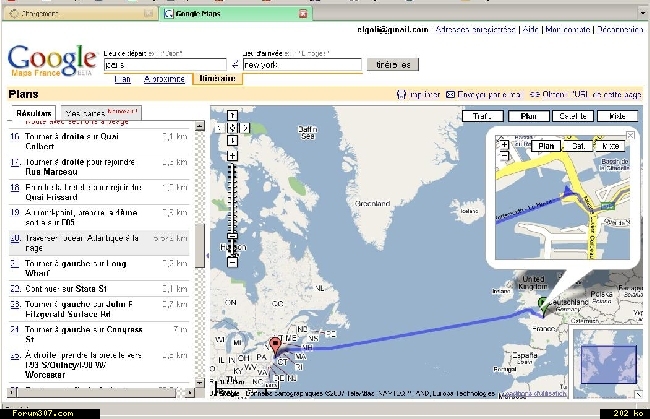The width and height of the screenshot is (650, 419).
Task: Zoom in on the main map with plus button
Action: point(232,156)
